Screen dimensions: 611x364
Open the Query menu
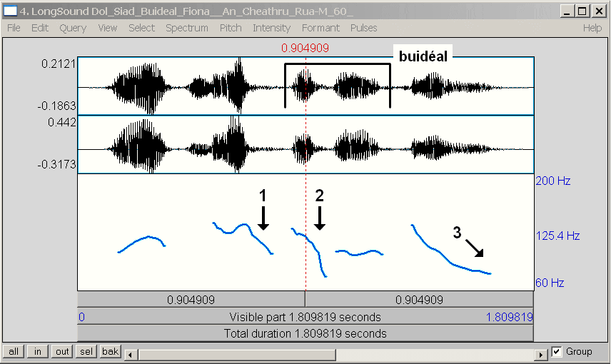[73, 28]
